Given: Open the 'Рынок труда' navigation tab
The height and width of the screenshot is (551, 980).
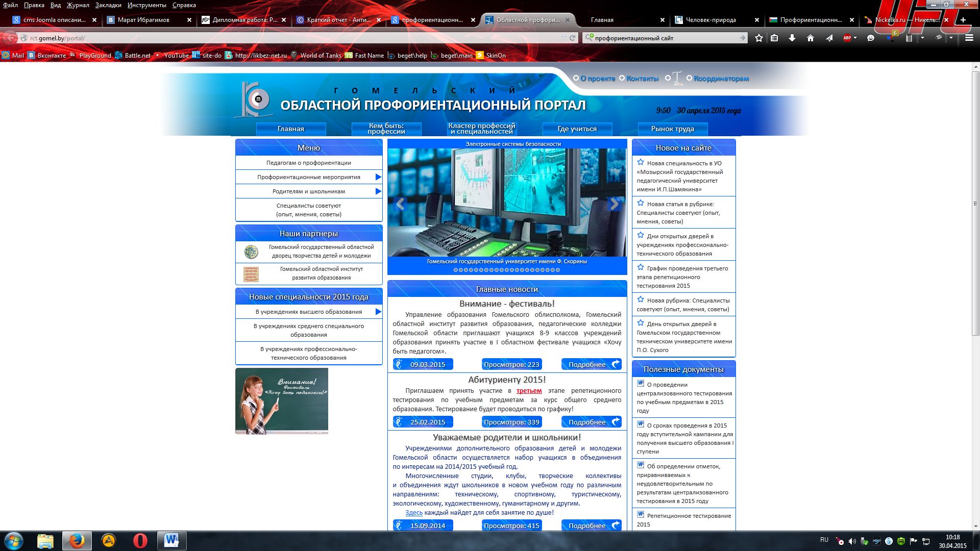Looking at the screenshot, I should pos(672,129).
